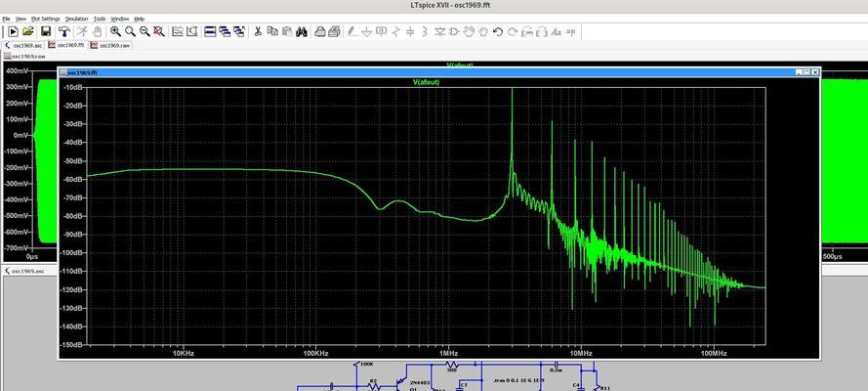Open the File menu
The height and width of the screenshot is (391, 868).
pos(6,19)
